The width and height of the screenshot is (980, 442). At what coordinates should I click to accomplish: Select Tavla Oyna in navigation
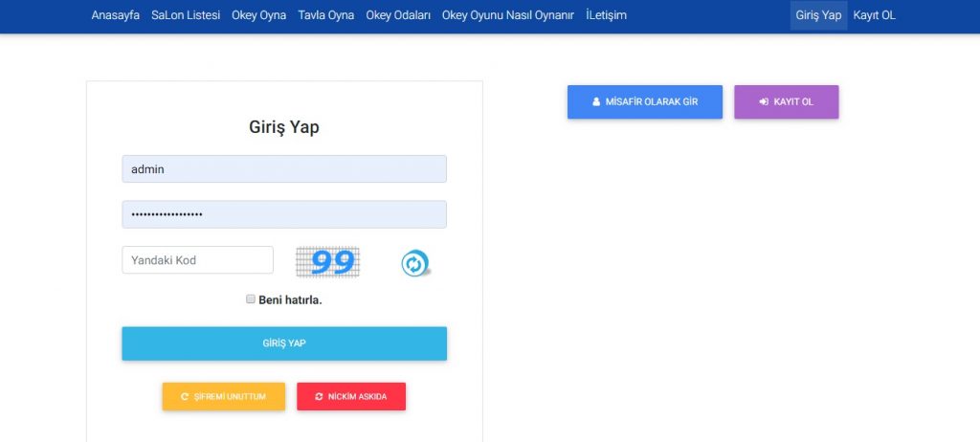[326, 15]
